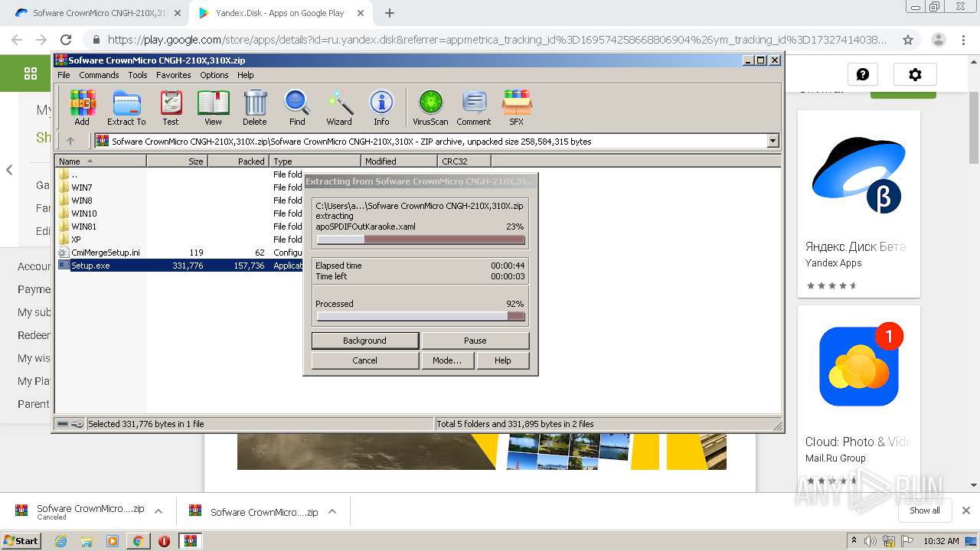
Task: Open the Яндекс.Диск Бета app thumbnail
Action: pos(858,176)
